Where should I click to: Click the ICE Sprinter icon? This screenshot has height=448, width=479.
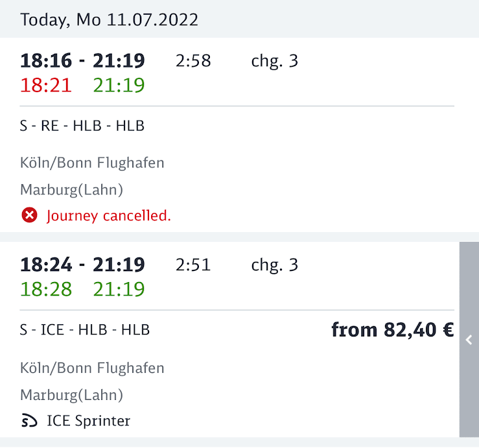(29, 421)
